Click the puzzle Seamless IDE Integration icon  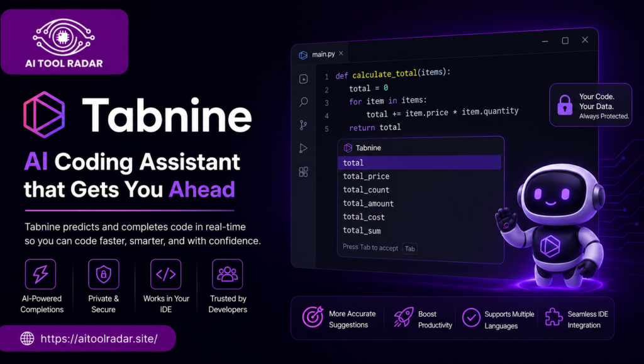[553, 317]
